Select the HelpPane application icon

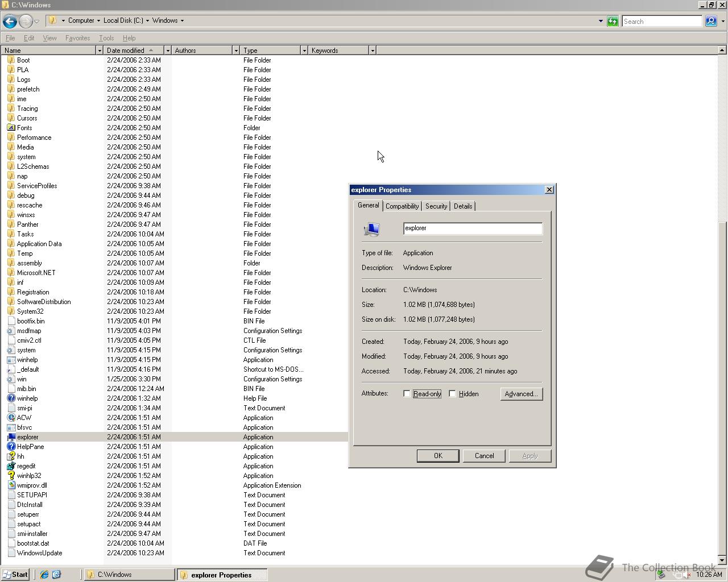click(x=11, y=447)
